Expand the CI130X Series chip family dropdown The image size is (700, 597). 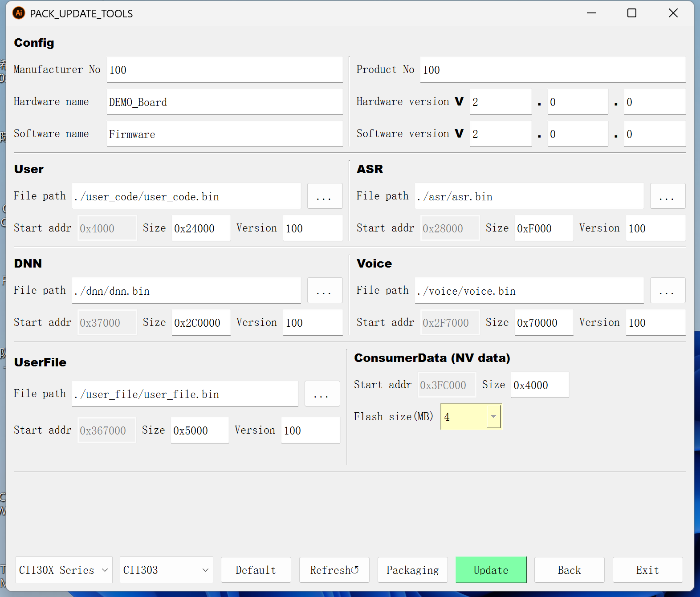point(64,570)
